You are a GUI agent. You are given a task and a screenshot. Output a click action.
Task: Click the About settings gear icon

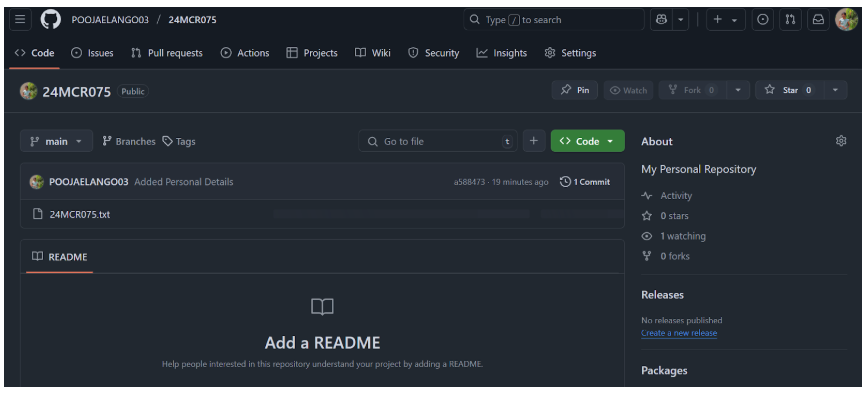point(841,141)
